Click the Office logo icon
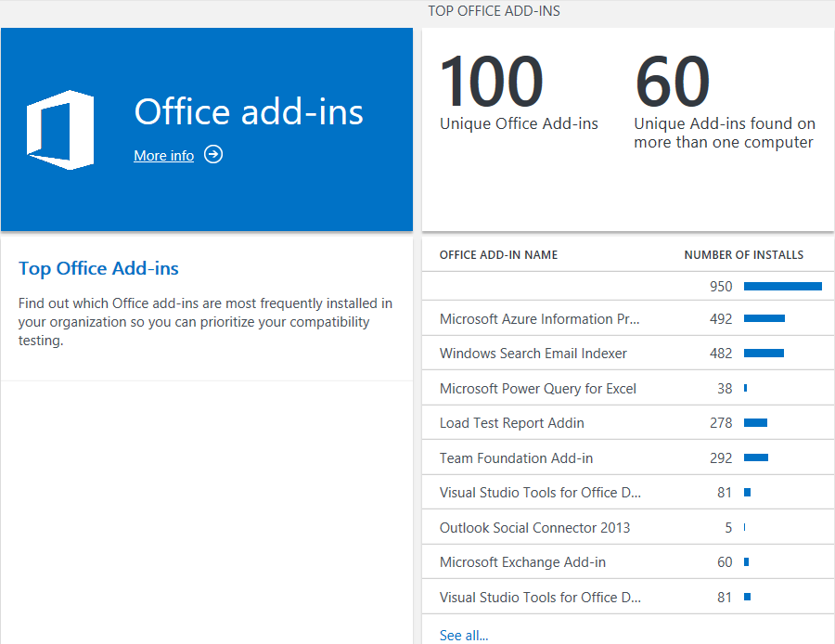The width and height of the screenshot is (835, 644). pos(60,130)
